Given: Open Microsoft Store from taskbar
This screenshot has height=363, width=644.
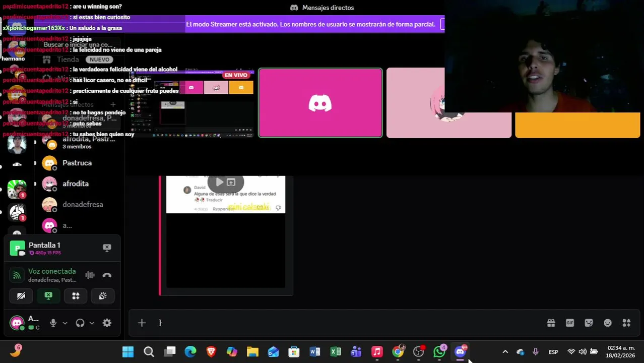Looking at the screenshot, I should click(x=294, y=352).
